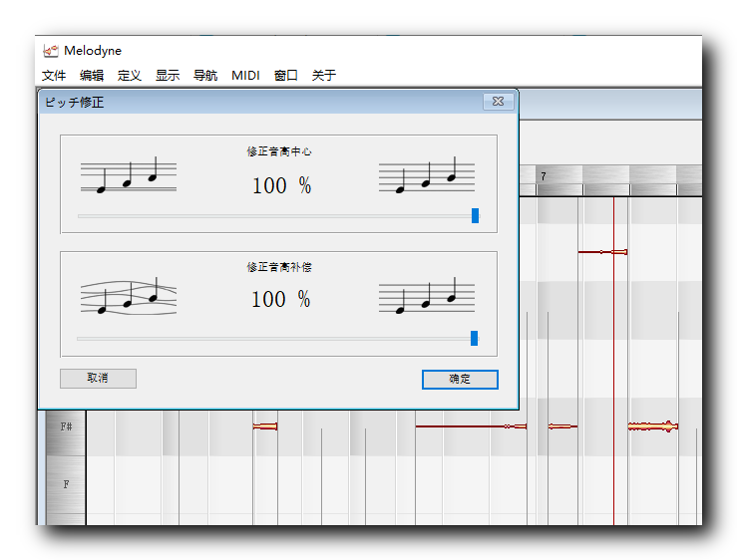Open the 导航 menu
This screenshot has width=737, height=560.
click(205, 75)
